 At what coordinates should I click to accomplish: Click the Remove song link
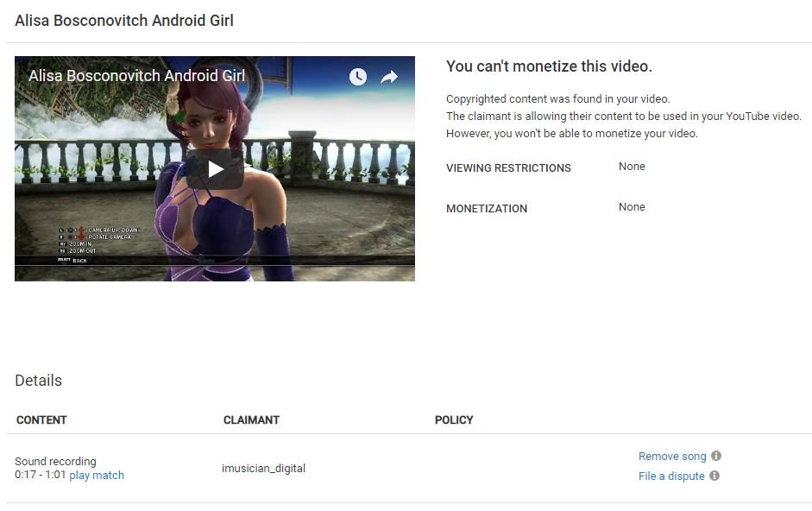tap(672, 456)
